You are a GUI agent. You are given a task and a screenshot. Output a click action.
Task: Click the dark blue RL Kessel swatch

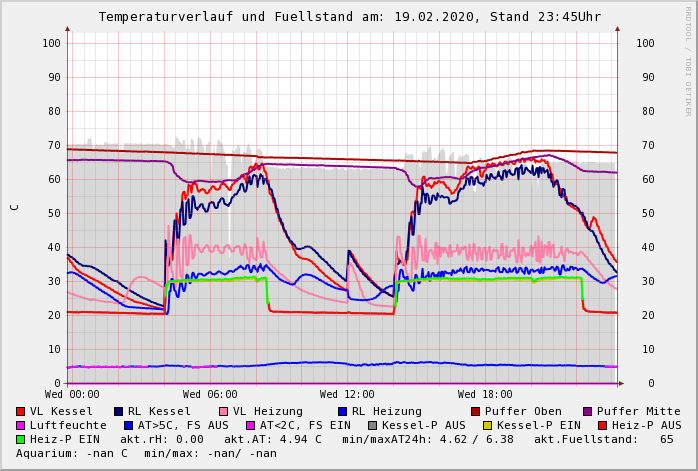119,411
